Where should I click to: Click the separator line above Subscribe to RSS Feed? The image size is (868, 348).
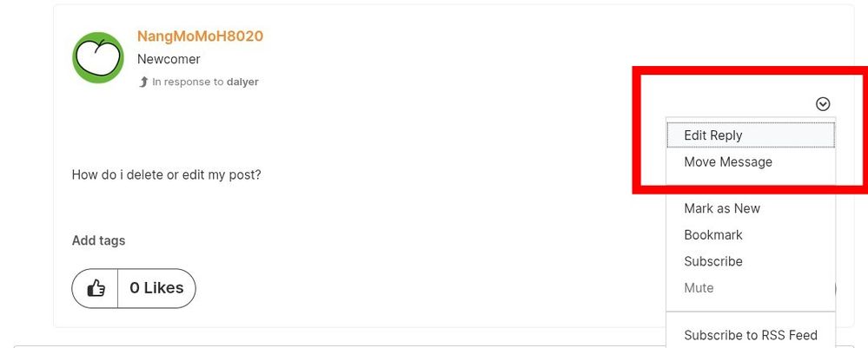(750, 312)
